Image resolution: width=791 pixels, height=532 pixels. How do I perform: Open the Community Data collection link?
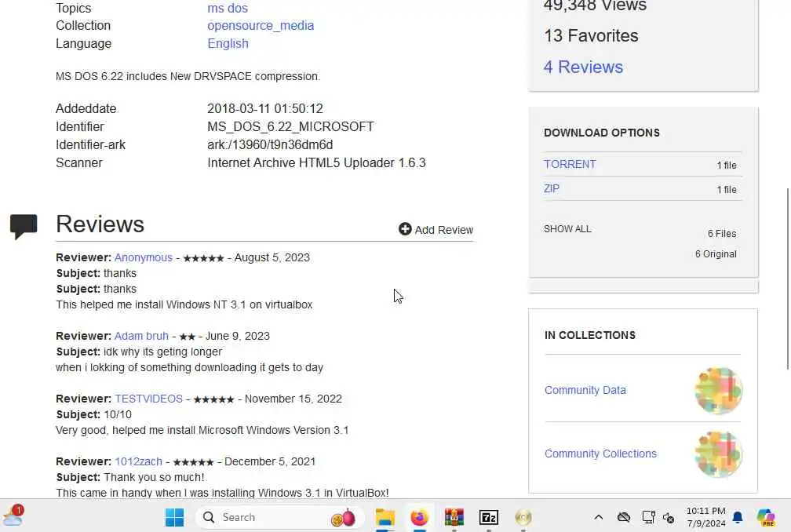[x=585, y=390]
